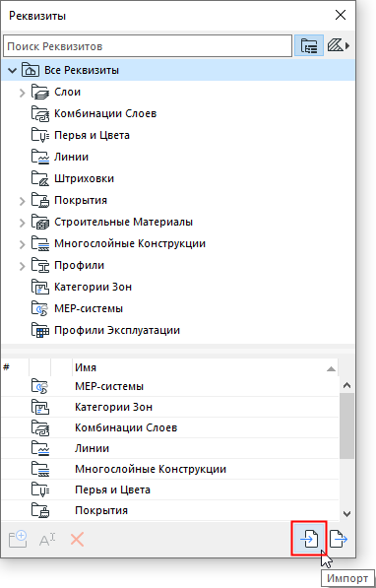Click Покрытия folder icon in tree
This screenshot has height=588, width=376.
point(40,200)
